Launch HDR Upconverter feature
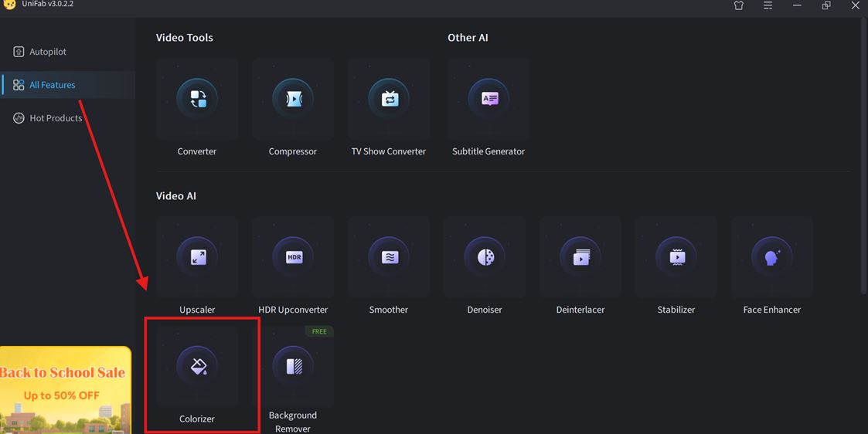 pyautogui.click(x=293, y=258)
